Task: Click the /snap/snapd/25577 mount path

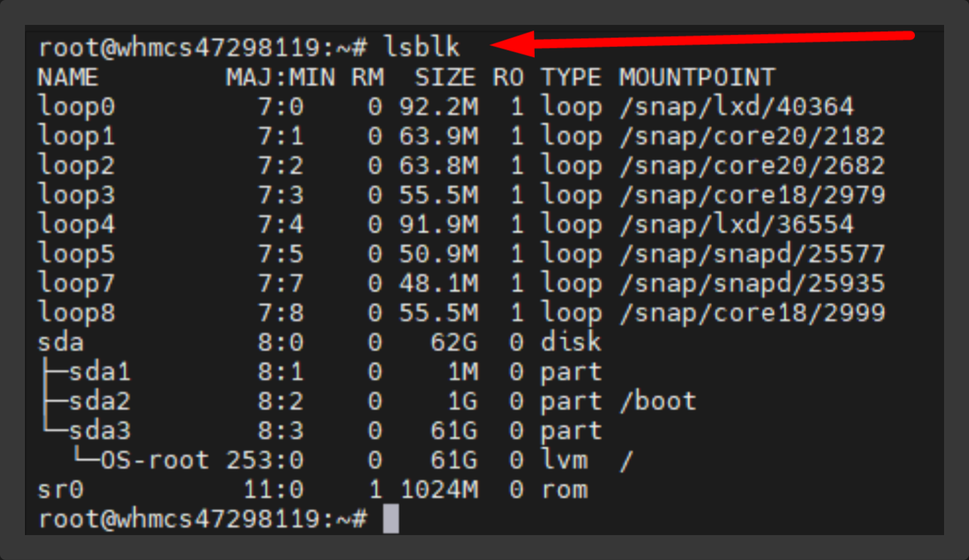Action: point(752,254)
